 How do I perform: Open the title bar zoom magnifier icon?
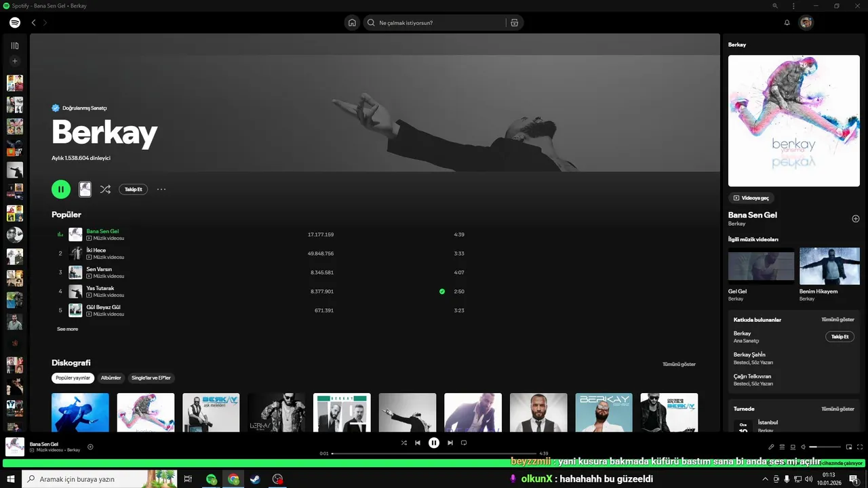pyautogui.click(x=775, y=5)
